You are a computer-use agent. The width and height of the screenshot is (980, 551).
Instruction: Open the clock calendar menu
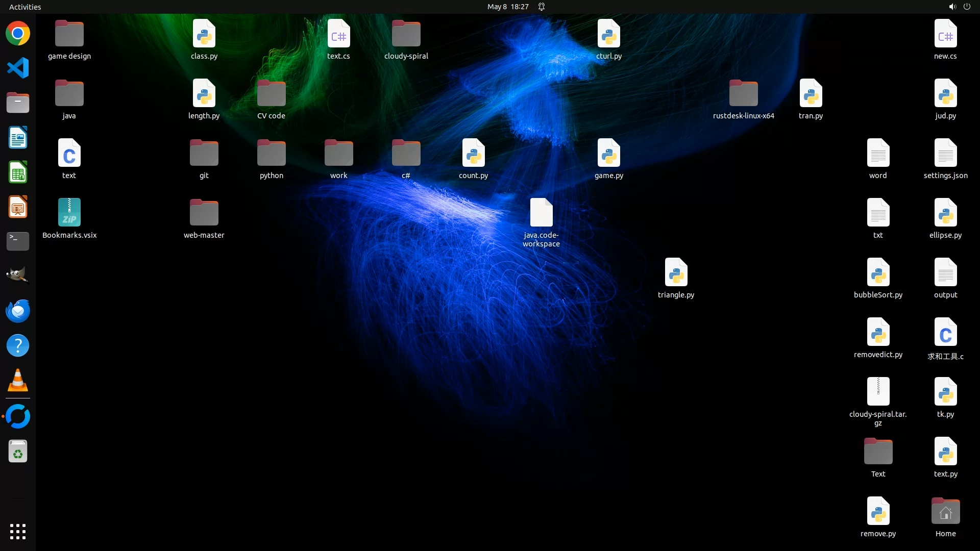pyautogui.click(x=507, y=7)
